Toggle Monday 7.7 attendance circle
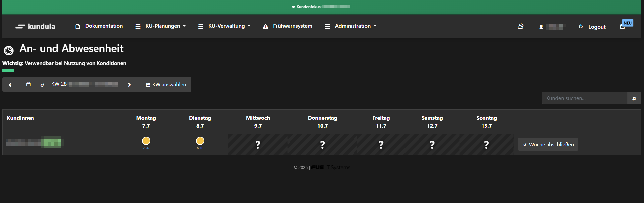Screen dimensions: 644x203 (146, 141)
